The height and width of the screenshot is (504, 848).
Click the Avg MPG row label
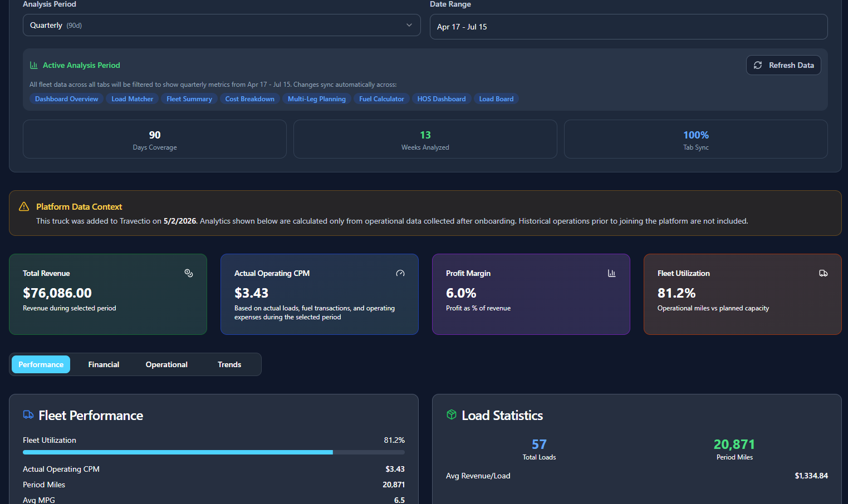[x=39, y=500]
